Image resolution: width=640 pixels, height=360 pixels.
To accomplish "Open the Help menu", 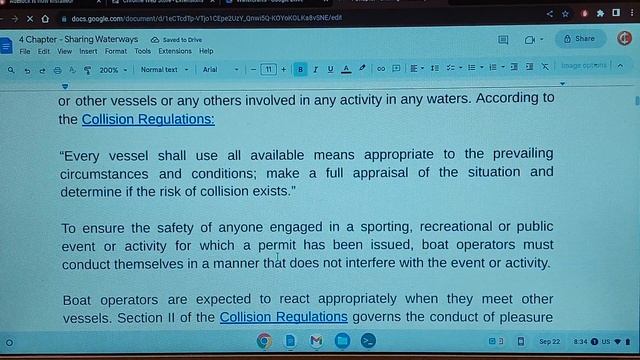I will point(206,51).
